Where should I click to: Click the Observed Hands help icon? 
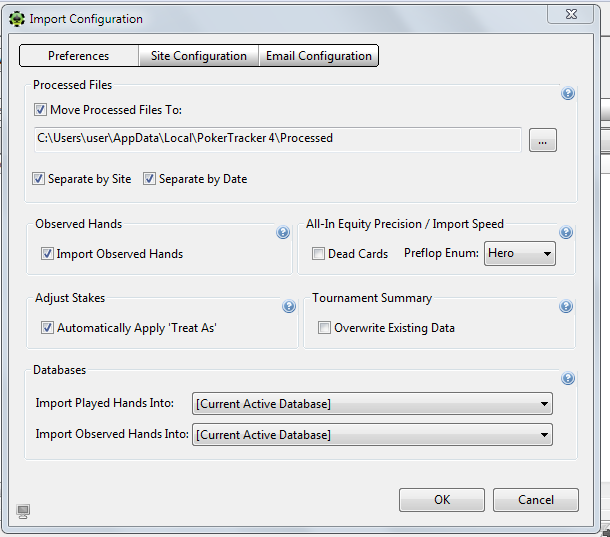[x=283, y=233]
